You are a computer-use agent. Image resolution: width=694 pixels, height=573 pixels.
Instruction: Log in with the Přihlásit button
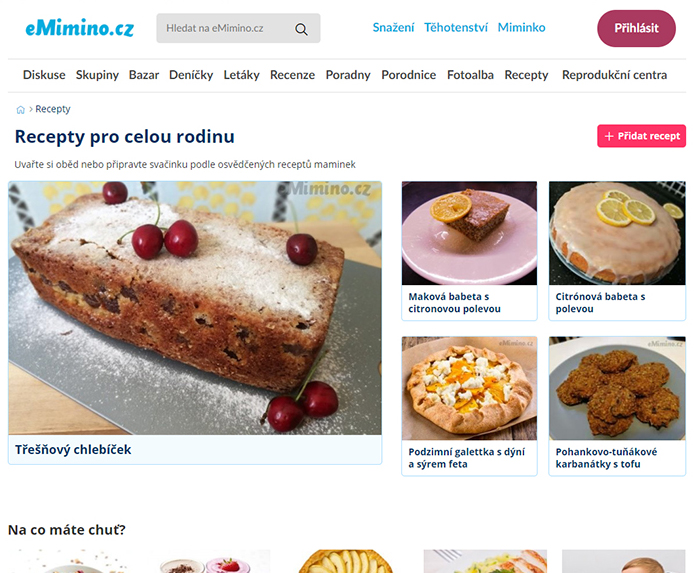coord(636,28)
